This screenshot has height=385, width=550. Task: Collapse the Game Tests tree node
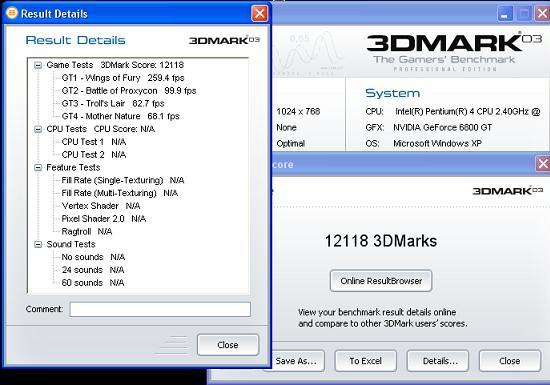coord(38,65)
